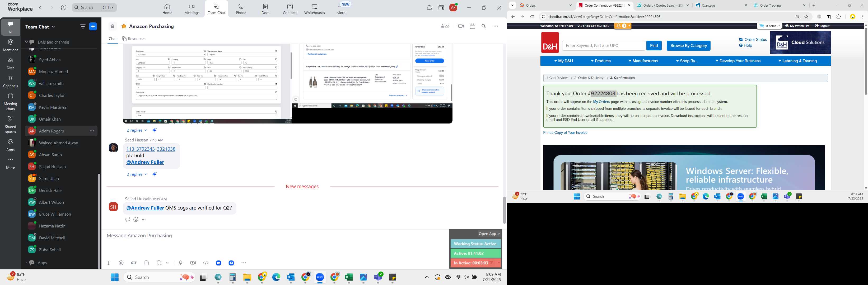
Task: Click Open App in the status widget
Action: 489,234
